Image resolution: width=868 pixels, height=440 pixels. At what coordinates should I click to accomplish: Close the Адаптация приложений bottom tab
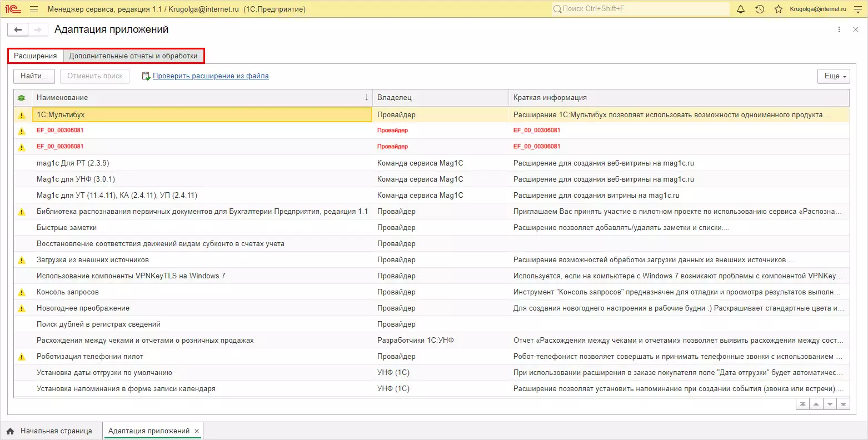tap(197, 431)
